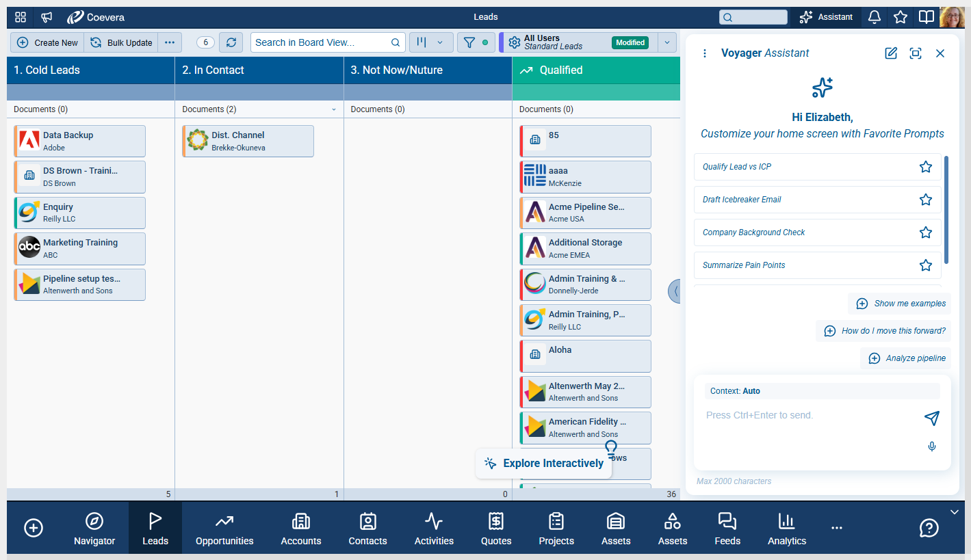
Task: Click the Modified badge
Action: click(630, 42)
